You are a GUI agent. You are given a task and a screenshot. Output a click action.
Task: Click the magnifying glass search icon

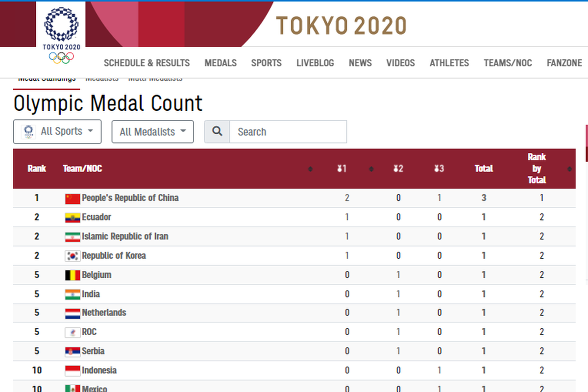point(217,132)
